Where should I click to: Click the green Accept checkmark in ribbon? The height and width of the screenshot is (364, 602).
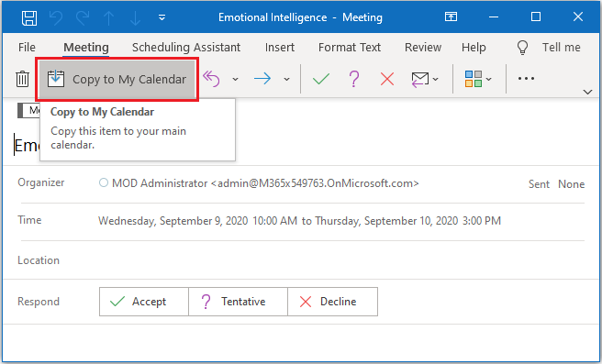click(x=321, y=79)
